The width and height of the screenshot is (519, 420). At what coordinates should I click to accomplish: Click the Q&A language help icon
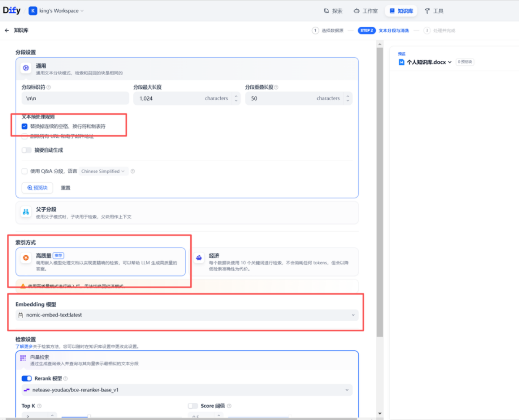(x=133, y=171)
